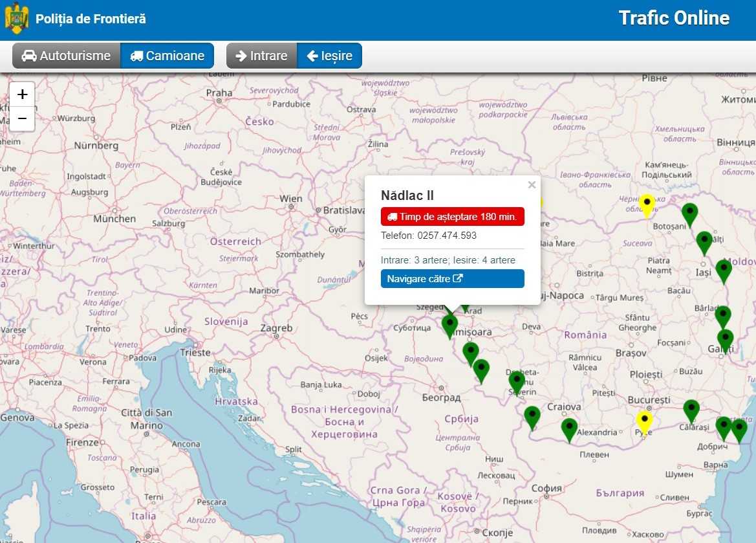Open Navigare către navigation link
The height and width of the screenshot is (543, 756).
pos(452,279)
